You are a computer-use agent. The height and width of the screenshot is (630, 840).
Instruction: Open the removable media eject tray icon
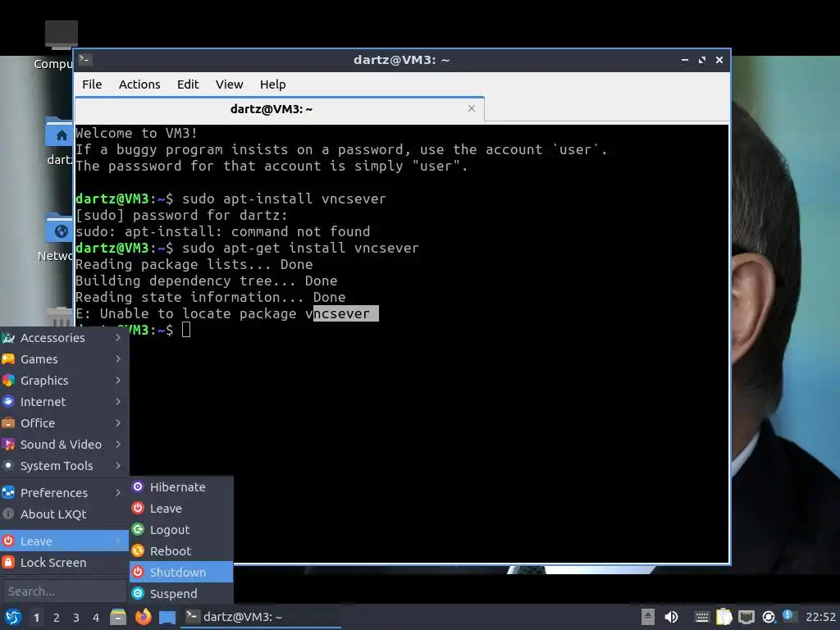[648, 617]
